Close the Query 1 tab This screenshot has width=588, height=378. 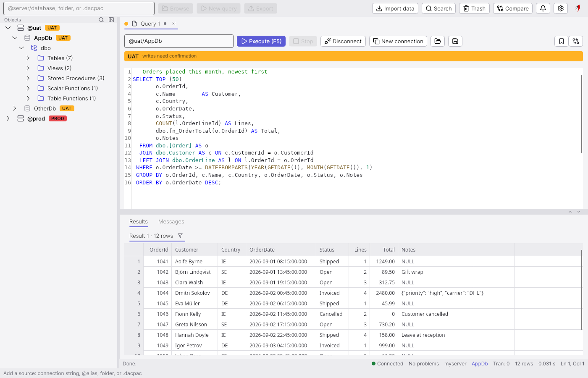point(174,24)
